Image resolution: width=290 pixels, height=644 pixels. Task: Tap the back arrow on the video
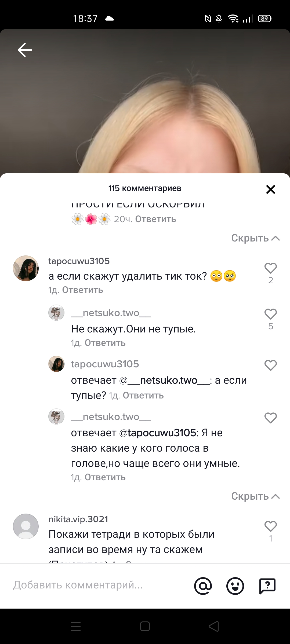pyautogui.click(x=25, y=50)
